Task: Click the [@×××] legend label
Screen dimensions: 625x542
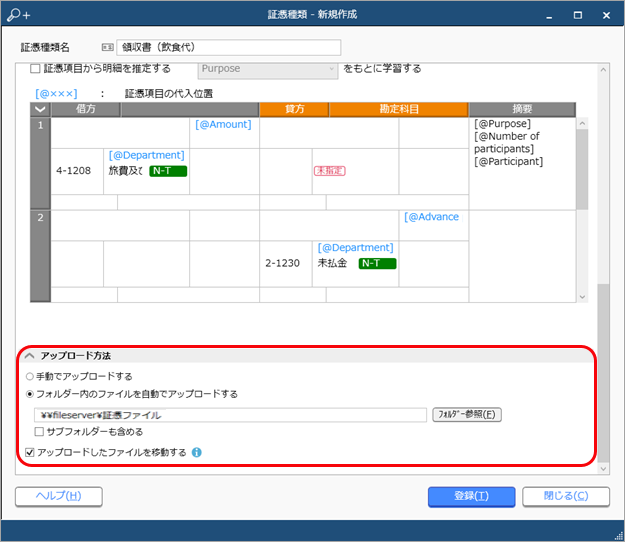Action: point(56,94)
